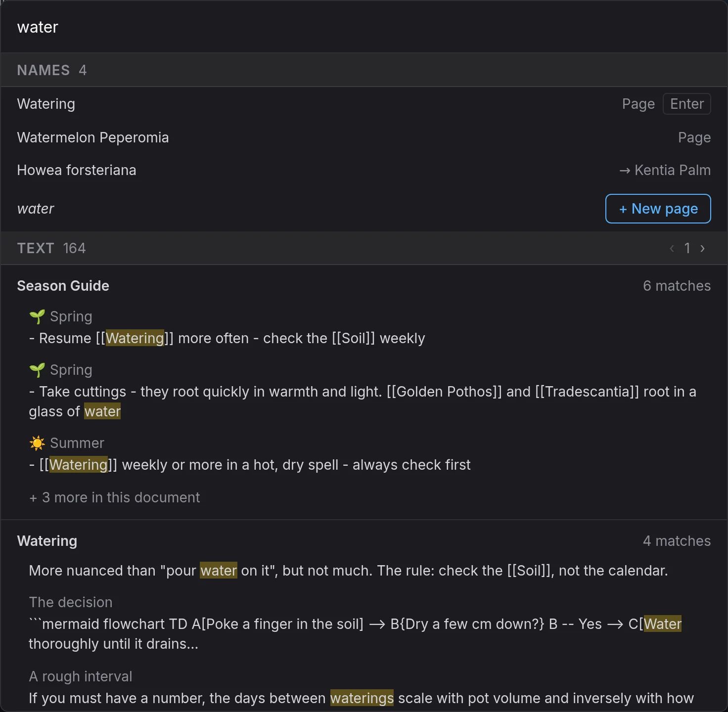
Task: Go to the next text results page
Action: tap(702, 248)
